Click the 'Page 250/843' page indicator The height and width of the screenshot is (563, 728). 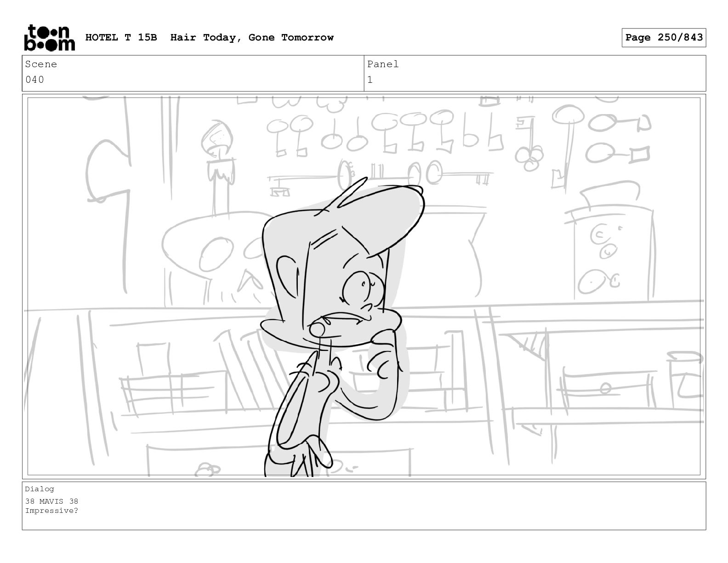click(x=664, y=38)
